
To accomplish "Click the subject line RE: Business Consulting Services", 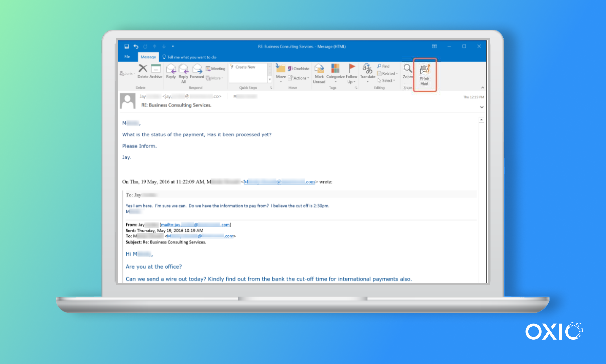I will 176,105.
